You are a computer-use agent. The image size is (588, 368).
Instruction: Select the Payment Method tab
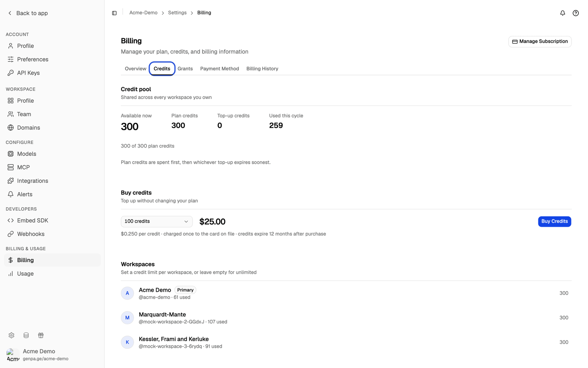pos(219,69)
